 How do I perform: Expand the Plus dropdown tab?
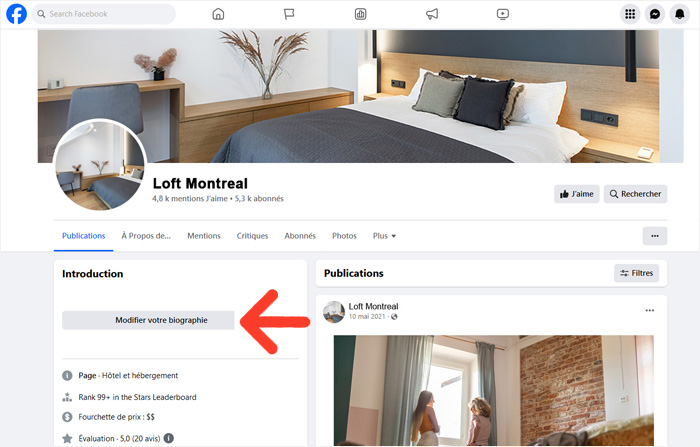(384, 236)
